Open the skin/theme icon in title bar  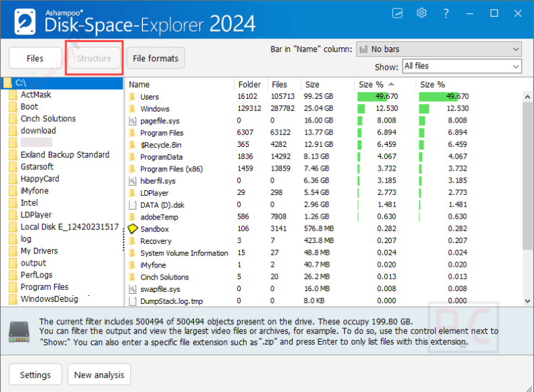[x=397, y=14]
